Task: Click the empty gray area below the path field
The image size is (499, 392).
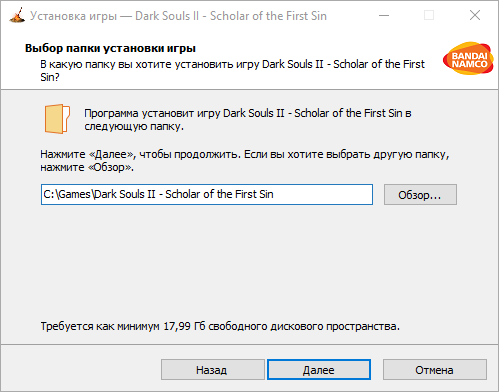Action: tap(249, 260)
